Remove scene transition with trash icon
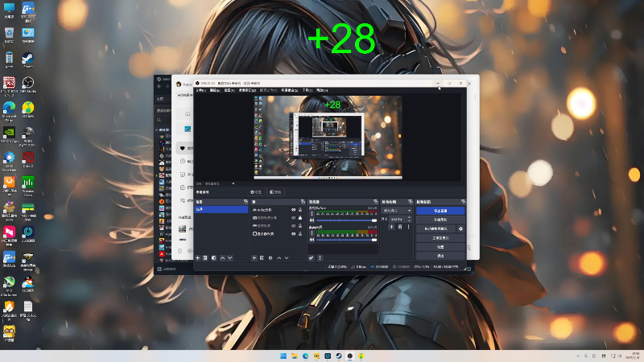Image resolution: width=644 pixels, height=362 pixels. click(400, 227)
